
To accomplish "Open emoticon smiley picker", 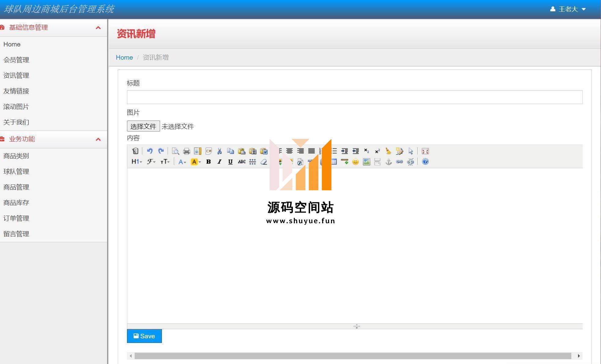I will (x=356, y=162).
